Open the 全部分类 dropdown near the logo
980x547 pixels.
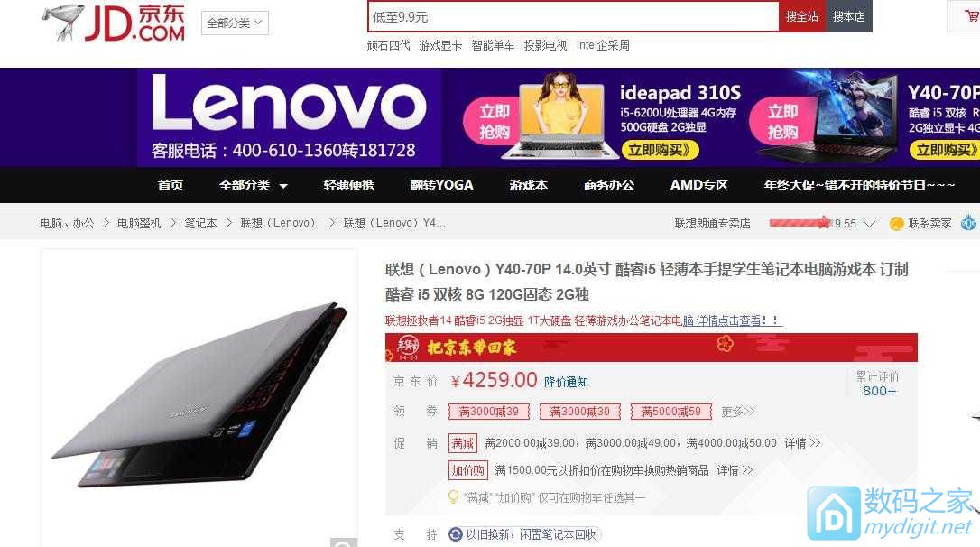[235, 23]
